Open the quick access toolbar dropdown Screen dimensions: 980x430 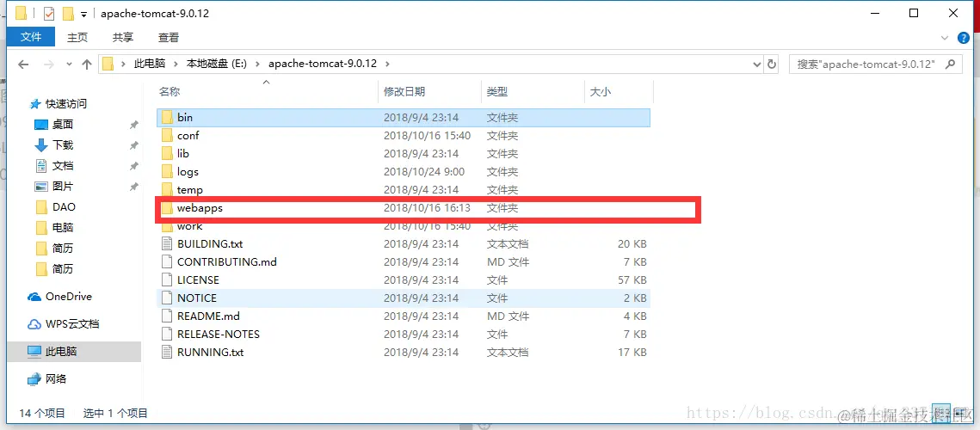point(83,15)
